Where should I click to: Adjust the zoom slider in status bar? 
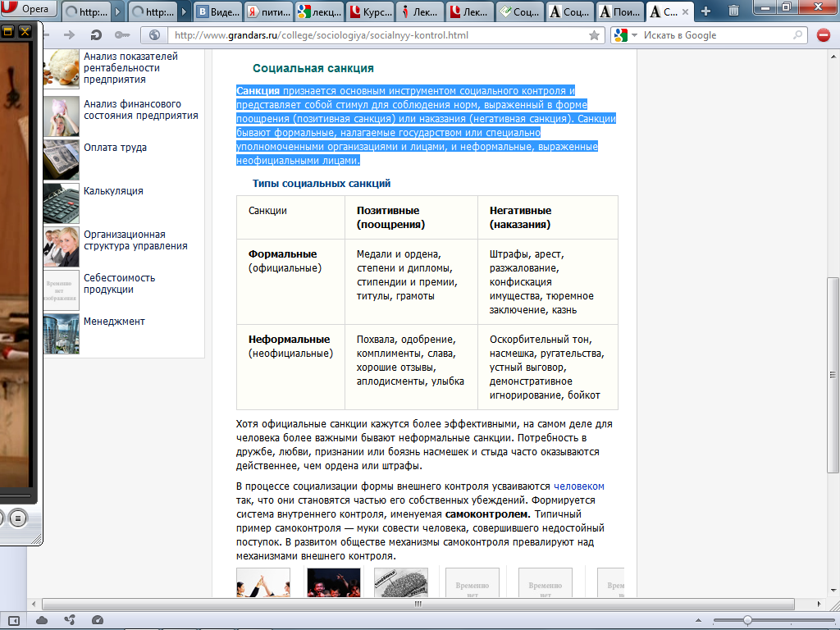(746, 620)
